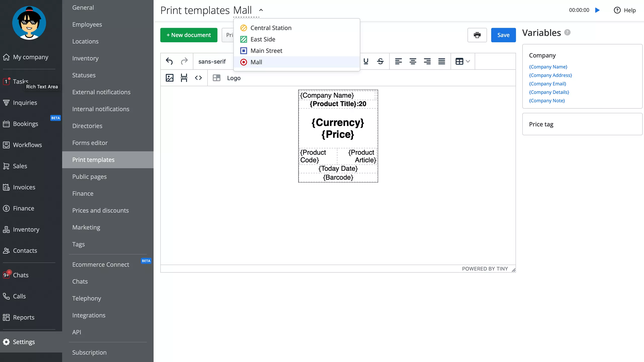
Task: Open the sans-serif font family selector
Action: pos(212,61)
